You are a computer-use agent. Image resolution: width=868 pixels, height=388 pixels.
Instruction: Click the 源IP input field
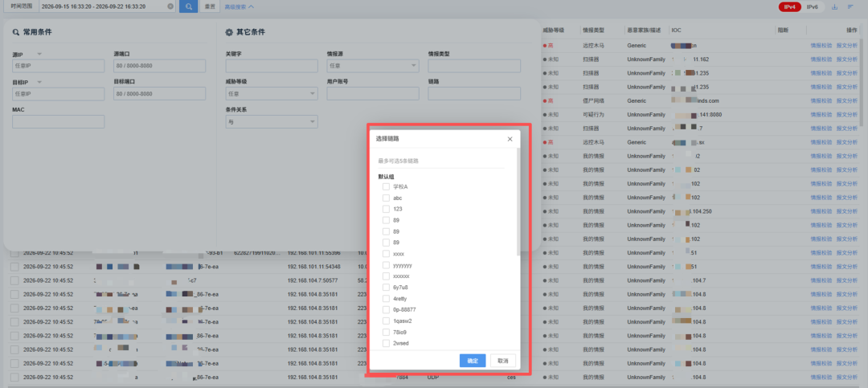[58, 66]
